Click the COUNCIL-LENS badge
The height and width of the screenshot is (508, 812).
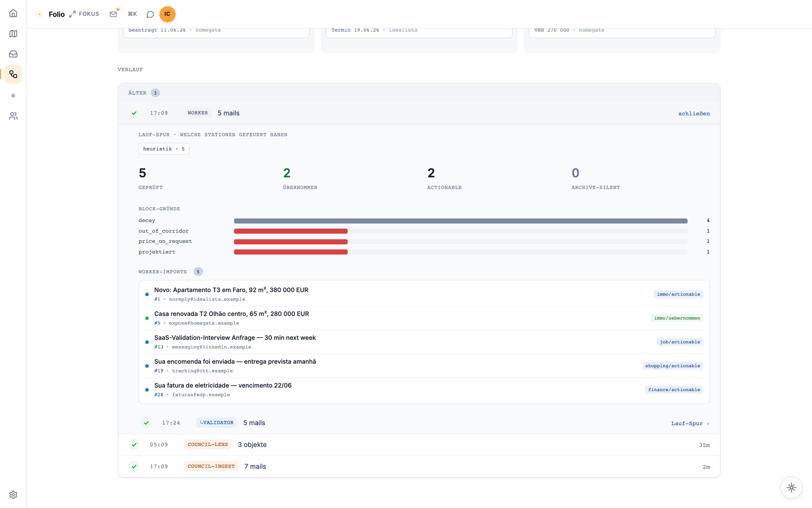(208, 444)
